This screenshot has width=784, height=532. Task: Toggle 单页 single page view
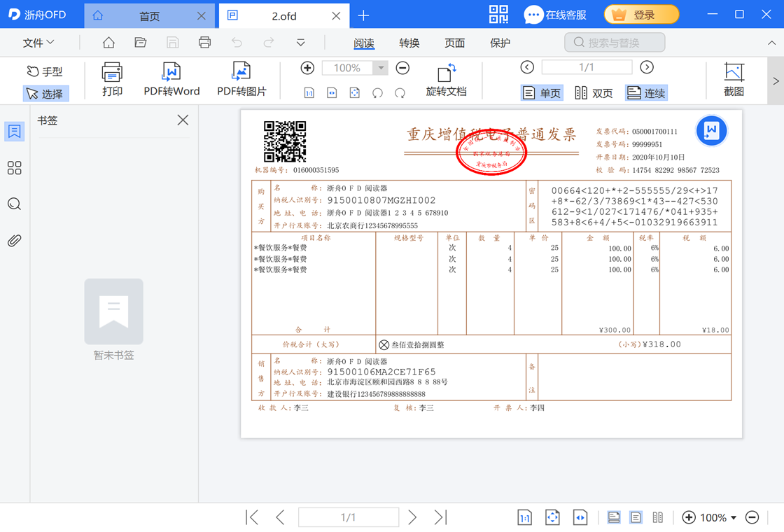tap(542, 93)
